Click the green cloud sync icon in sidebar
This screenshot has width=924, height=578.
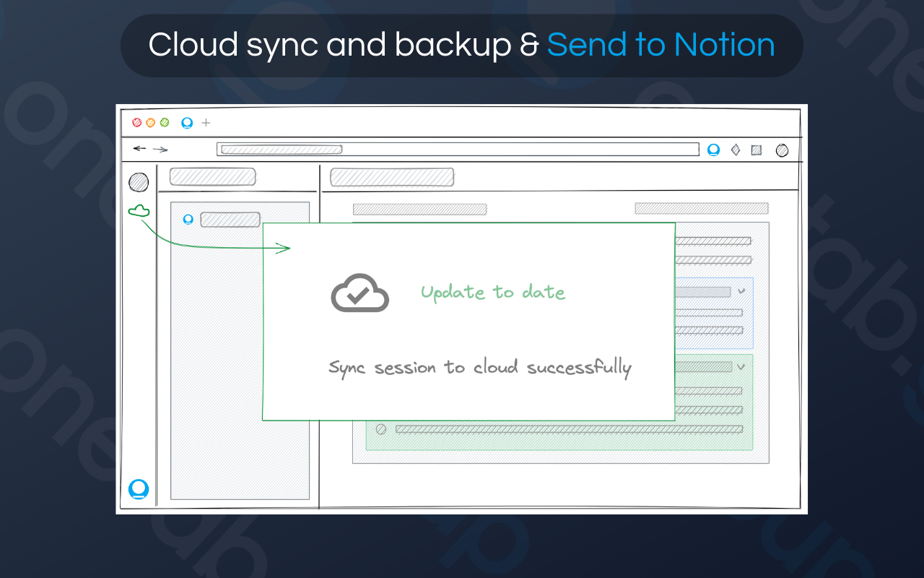139,210
